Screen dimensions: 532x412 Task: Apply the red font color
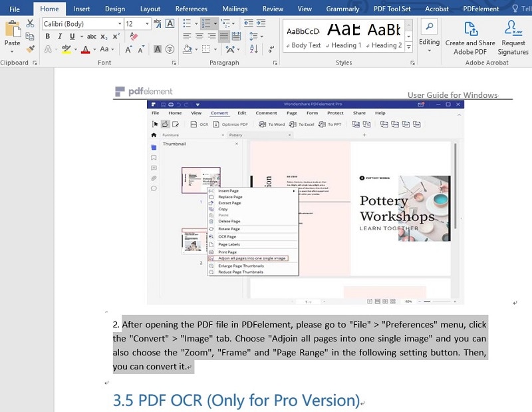pos(86,50)
